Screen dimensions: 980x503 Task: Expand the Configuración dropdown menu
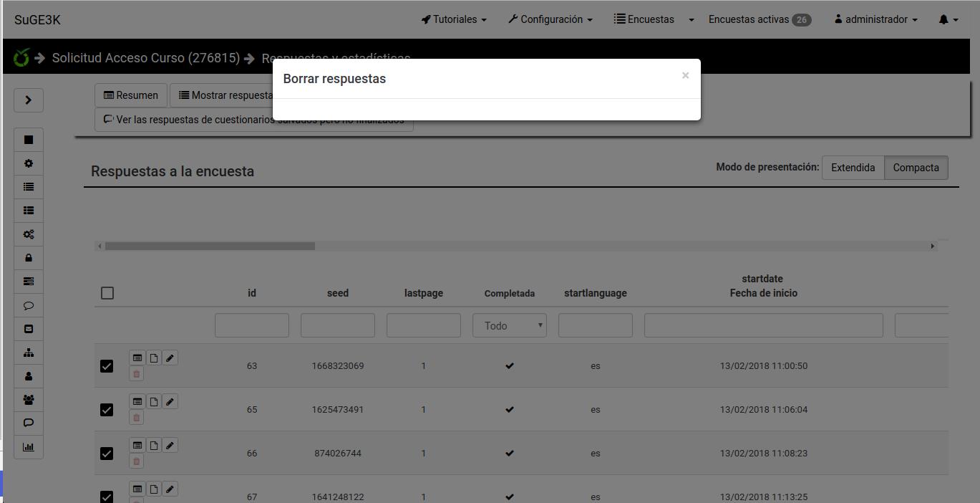[x=550, y=20]
